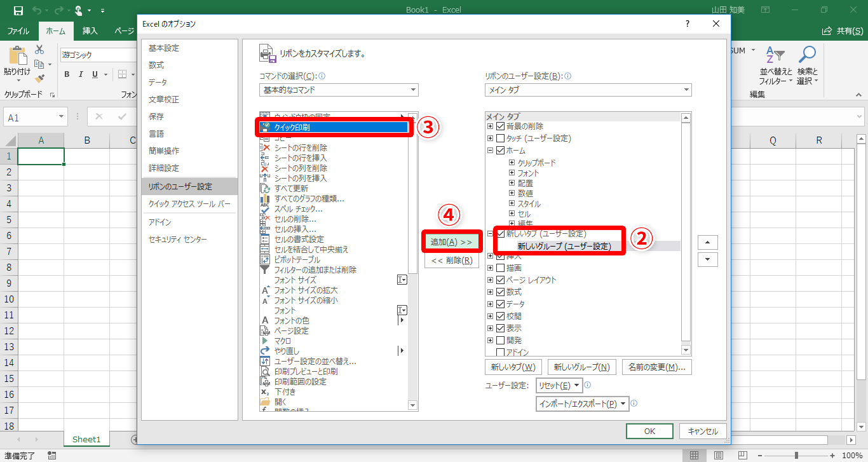Click the icon beside シートの行を削除
868x462 pixels.
pyautogui.click(x=266, y=148)
